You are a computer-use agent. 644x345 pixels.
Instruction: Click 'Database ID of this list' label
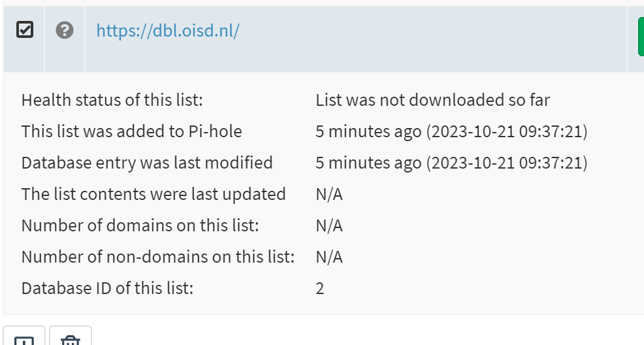pos(107,289)
